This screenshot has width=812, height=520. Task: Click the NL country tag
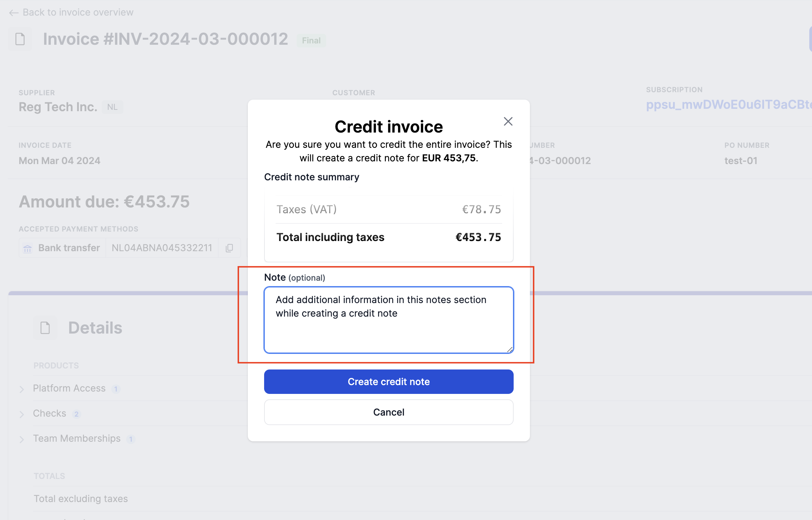[112, 107]
